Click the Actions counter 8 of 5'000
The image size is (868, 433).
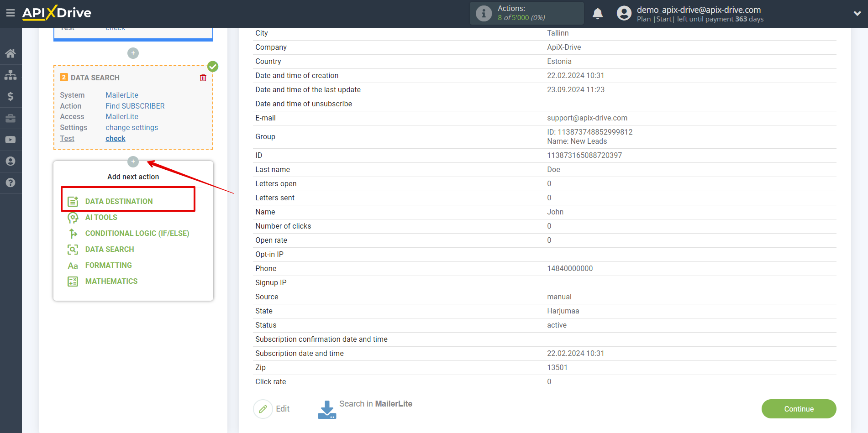click(x=521, y=18)
